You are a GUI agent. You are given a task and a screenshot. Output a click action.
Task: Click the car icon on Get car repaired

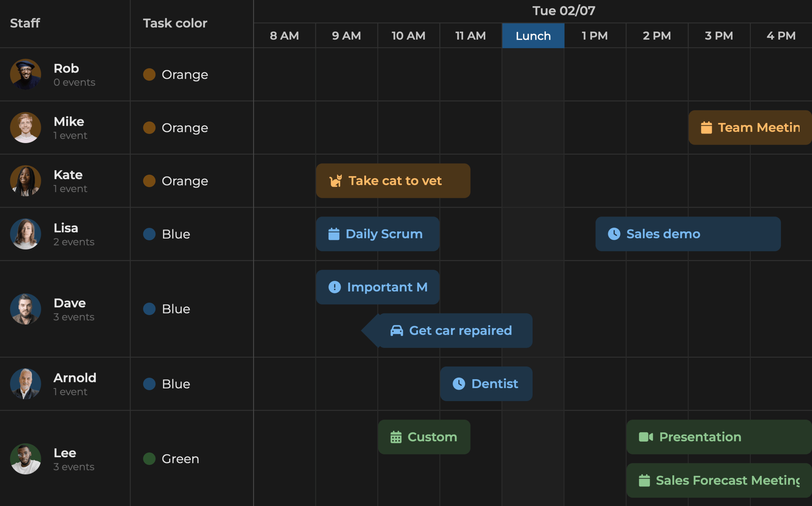coord(396,331)
